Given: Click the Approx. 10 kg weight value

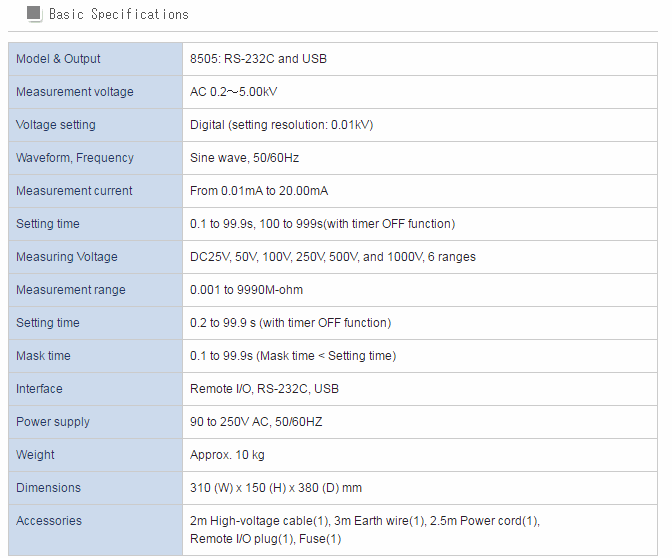Looking at the screenshot, I should coord(227,455).
